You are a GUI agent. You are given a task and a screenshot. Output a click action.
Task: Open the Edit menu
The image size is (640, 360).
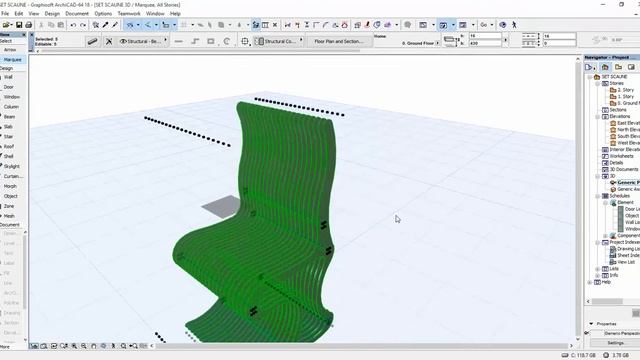click(x=19, y=13)
